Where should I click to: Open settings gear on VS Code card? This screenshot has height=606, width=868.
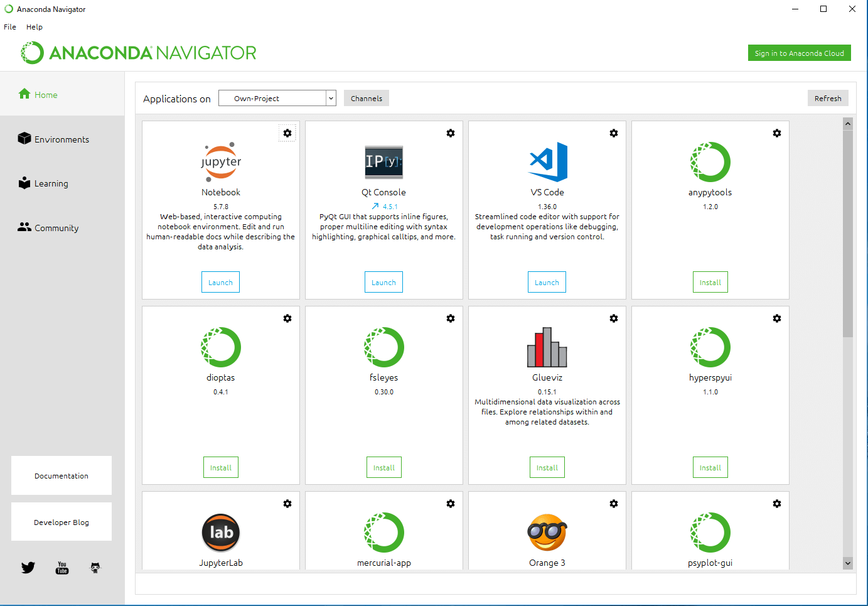click(x=614, y=133)
